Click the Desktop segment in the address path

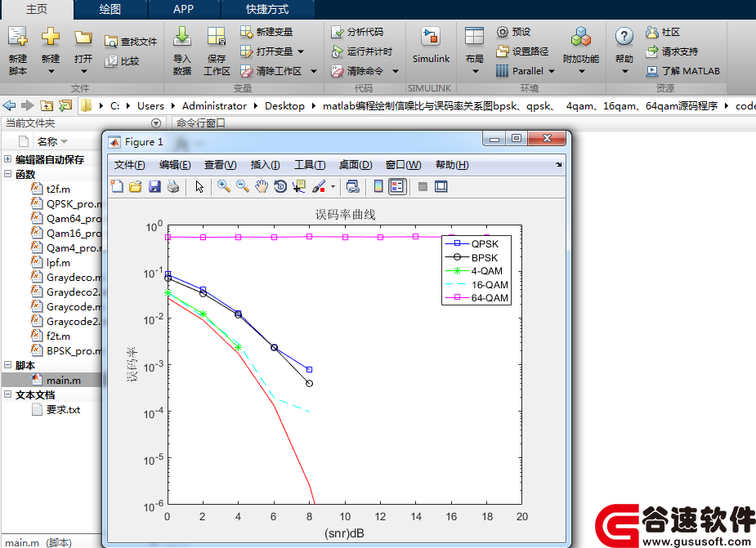[x=284, y=106]
